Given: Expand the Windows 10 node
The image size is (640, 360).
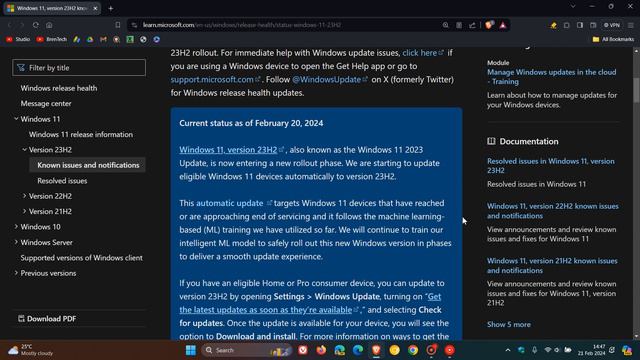Looking at the screenshot, I should pos(16,227).
